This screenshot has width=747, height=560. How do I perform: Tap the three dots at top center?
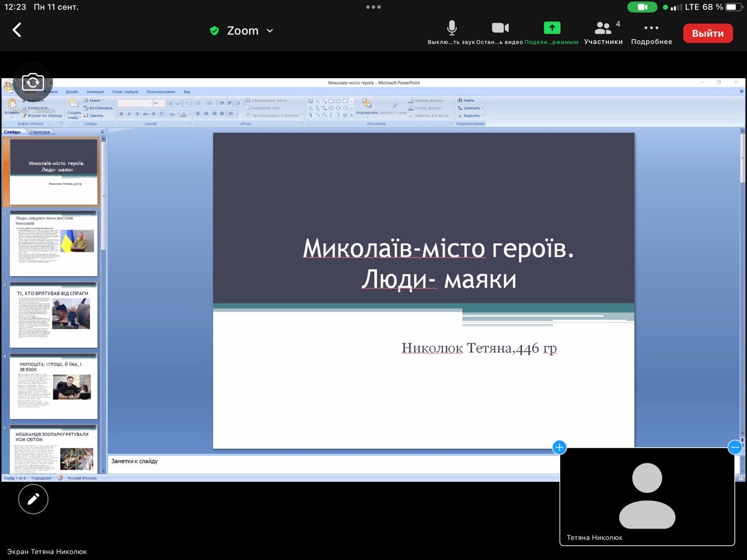pyautogui.click(x=373, y=7)
